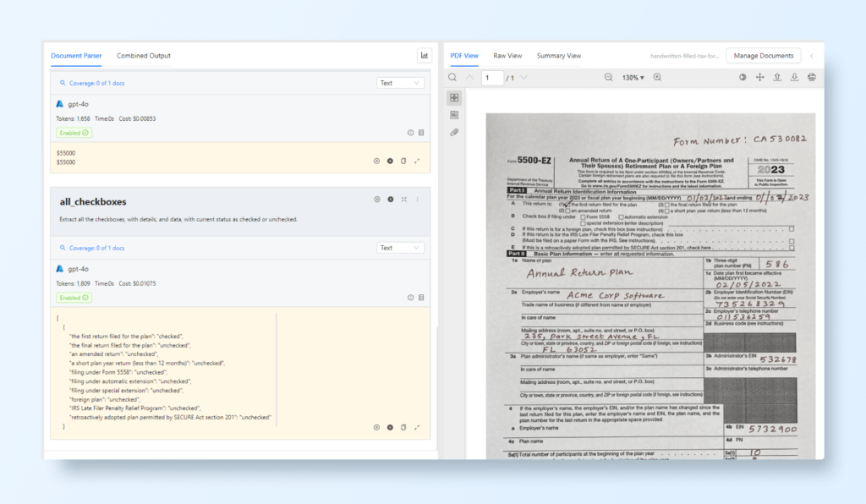This screenshot has width=866, height=504.
Task: Open the attachments paperclip in PDF sidebar
Action: pos(454,133)
